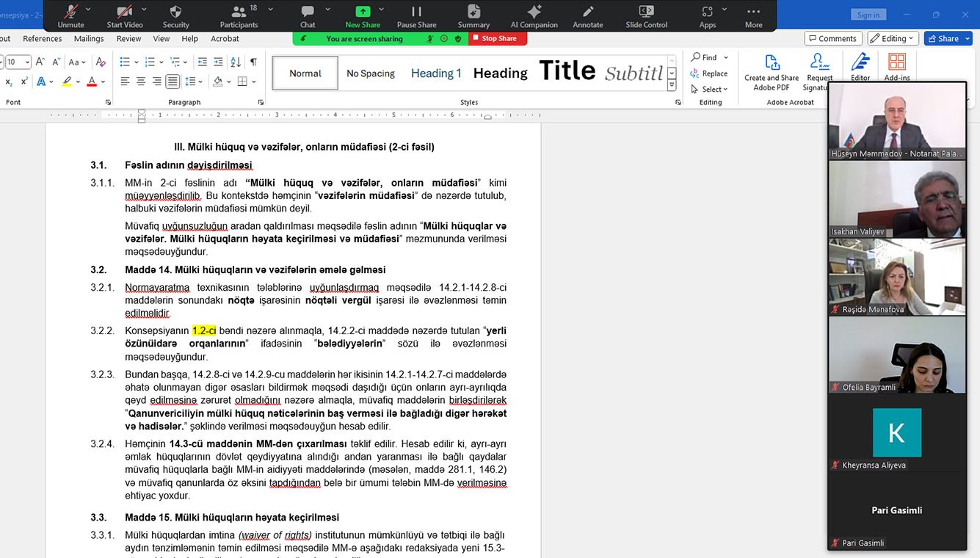Image resolution: width=980 pixels, height=558 pixels.
Task: Open line spacing dropdown
Action: pos(194,81)
